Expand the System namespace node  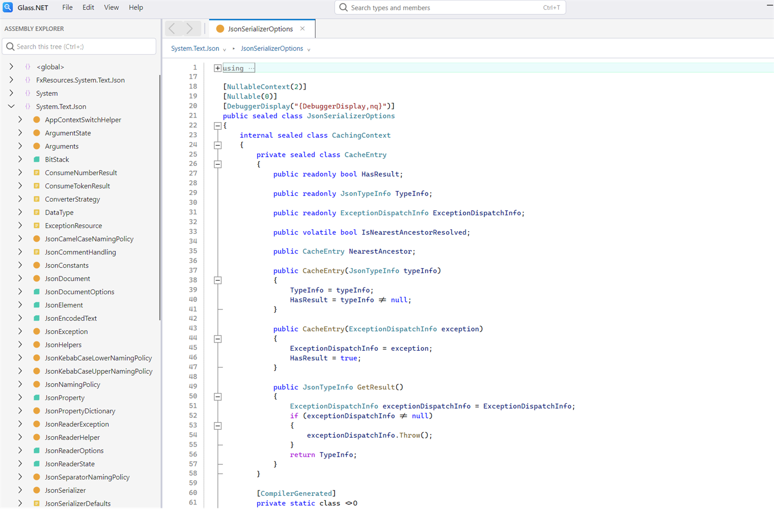coord(11,93)
